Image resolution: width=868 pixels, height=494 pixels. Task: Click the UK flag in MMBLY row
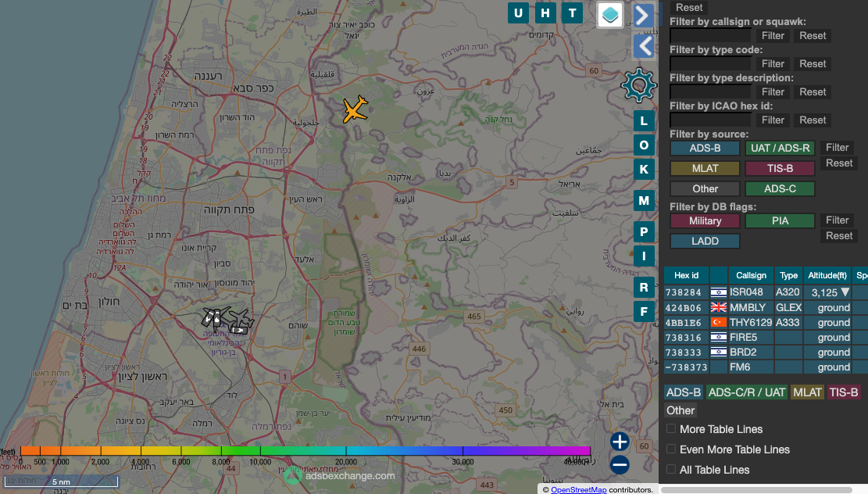(x=719, y=307)
